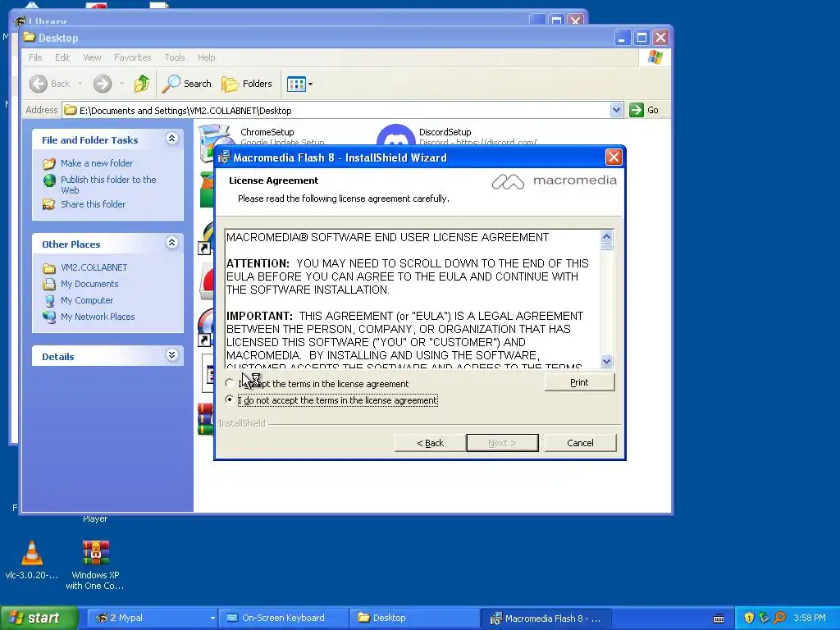
Task: Click 'Make a new folder' link
Action: 97,163
